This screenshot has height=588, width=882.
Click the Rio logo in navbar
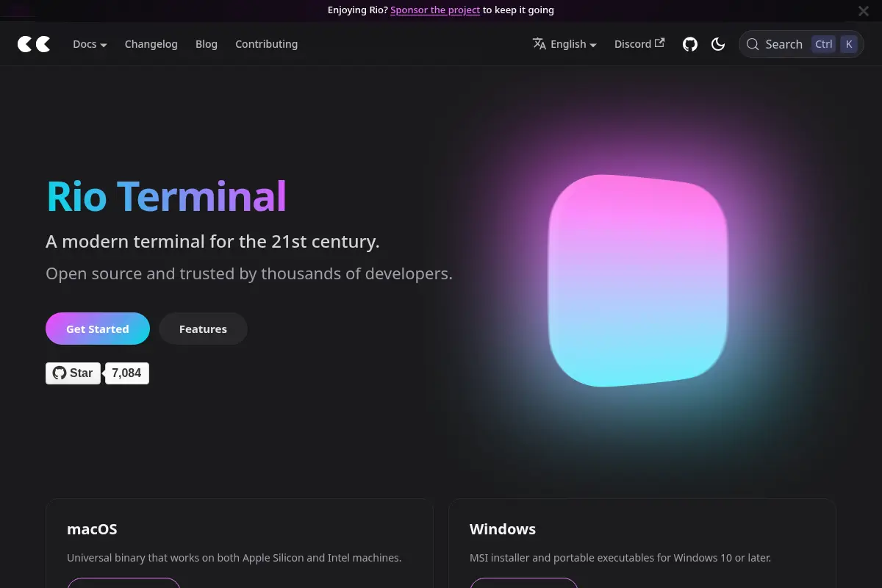(34, 44)
